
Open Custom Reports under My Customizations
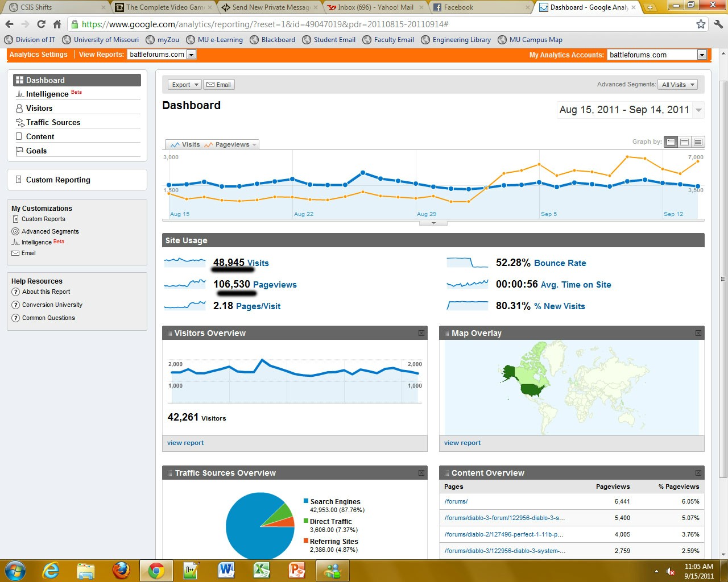[43, 219]
